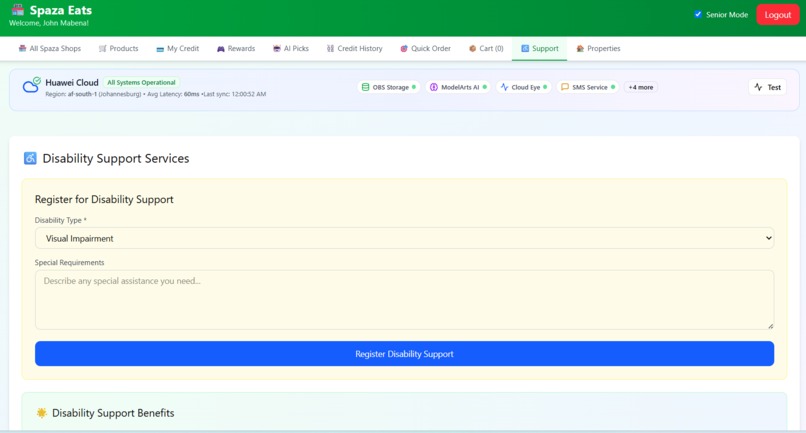Click the Disability Support Benefits heading
This screenshot has height=433, width=806.
coord(113,413)
